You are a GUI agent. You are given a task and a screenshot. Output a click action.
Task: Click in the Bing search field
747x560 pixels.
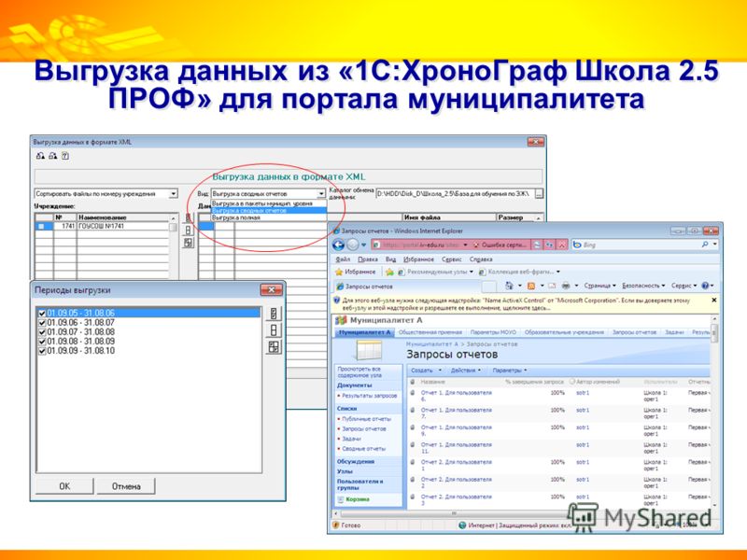click(x=637, y=245)
